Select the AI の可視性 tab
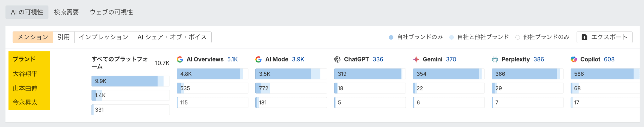644x127 pixels. coord(27,12)
